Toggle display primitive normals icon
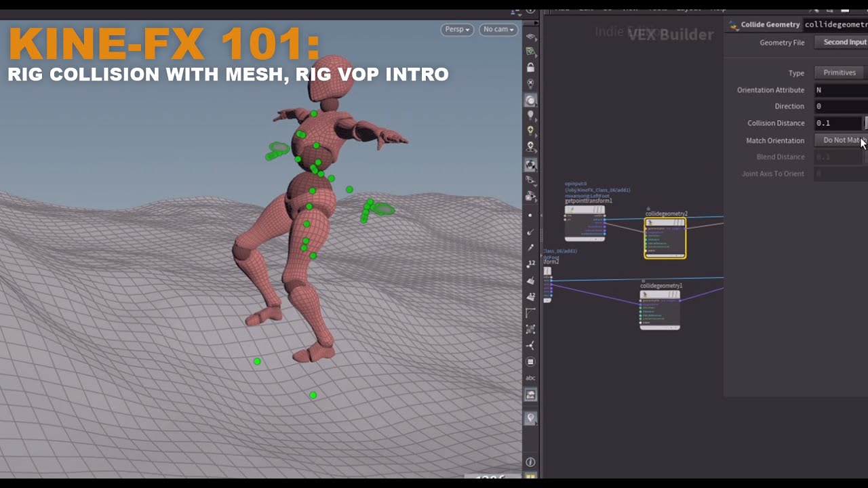Image resolution: width=868 pixels, height=488 pixels. click(531, 280)
